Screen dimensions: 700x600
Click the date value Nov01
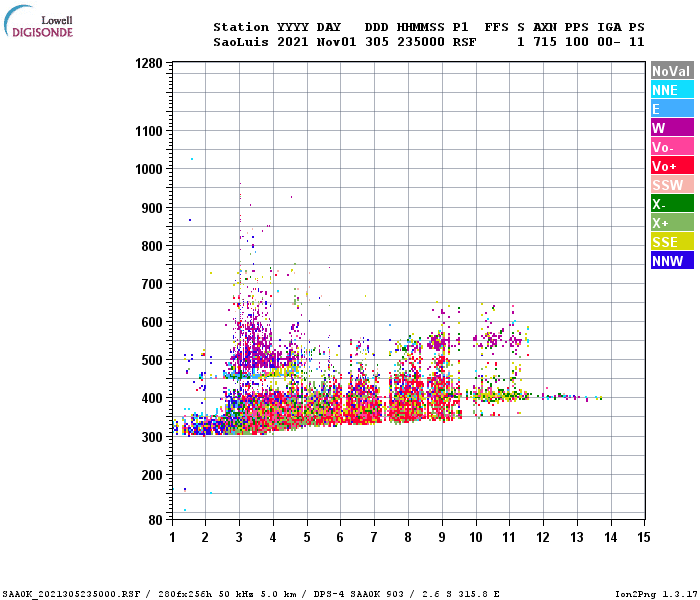tap(337, 42)
